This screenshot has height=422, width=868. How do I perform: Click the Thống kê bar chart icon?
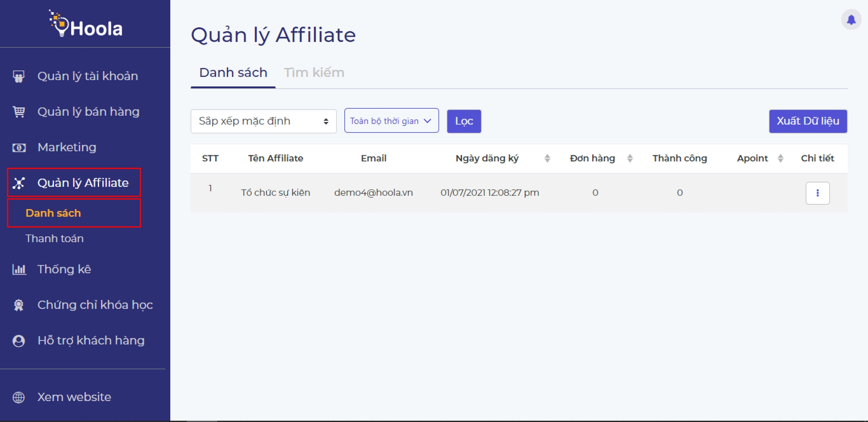click(19, 269)
